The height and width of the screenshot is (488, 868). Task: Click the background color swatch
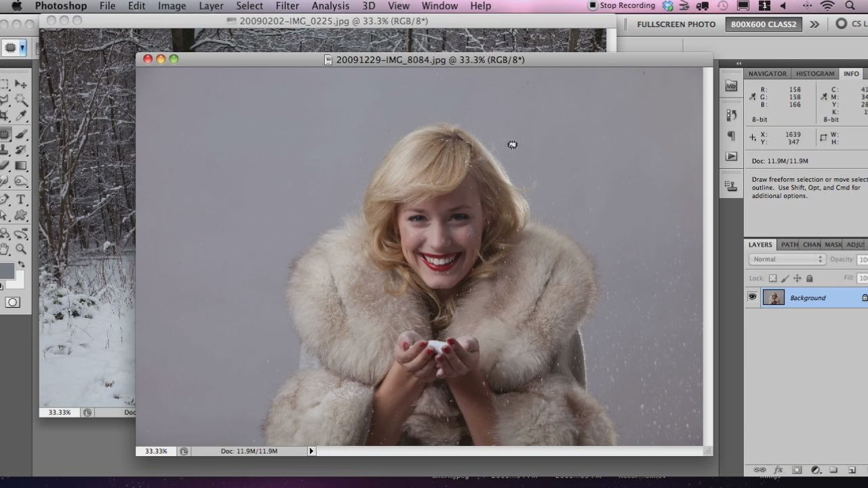(x=19, y=282)
